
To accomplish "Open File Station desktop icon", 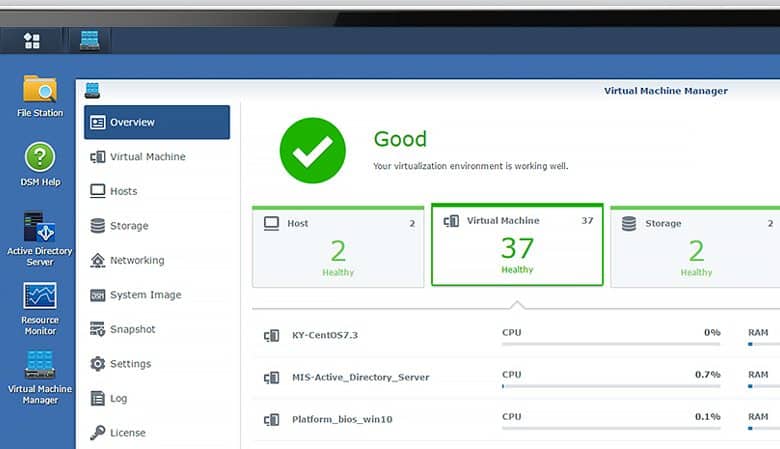I will [40, 96].
